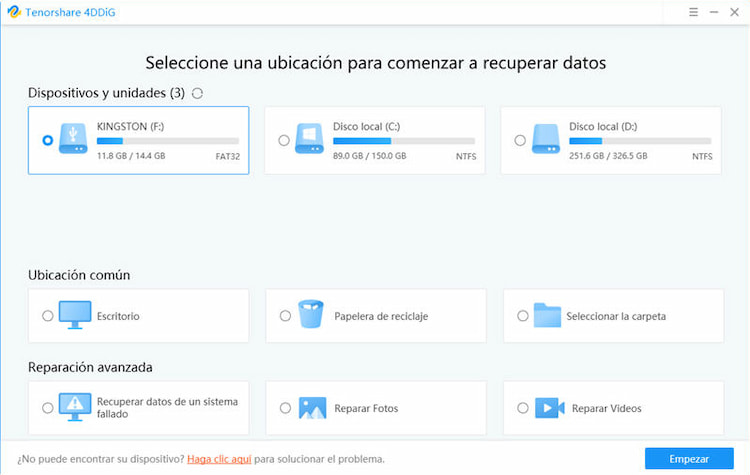Select the Reparar Fotos radio button
Image resolution: width=750 pixels, height=475 pixels.
point(285,408)
